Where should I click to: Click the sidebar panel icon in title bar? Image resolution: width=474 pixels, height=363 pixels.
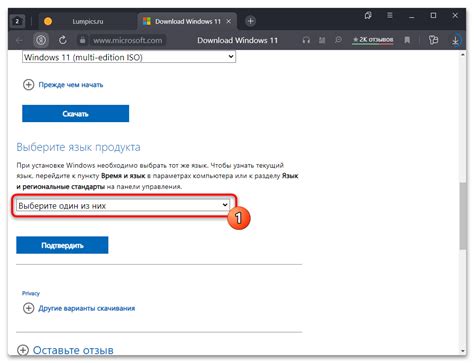(x=368, y=15)
